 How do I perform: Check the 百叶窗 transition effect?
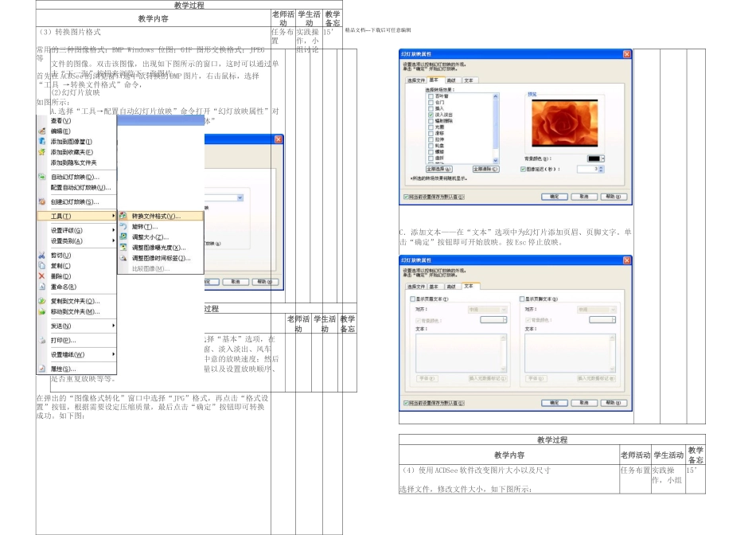pyautogui.click(x=431, y=96)
